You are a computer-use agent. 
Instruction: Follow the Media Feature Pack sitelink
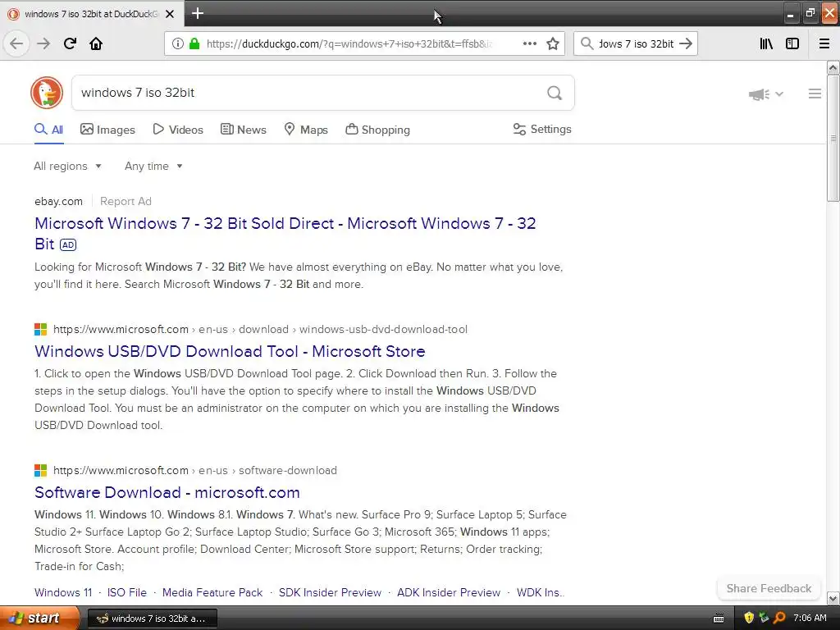tap(212, 592)
